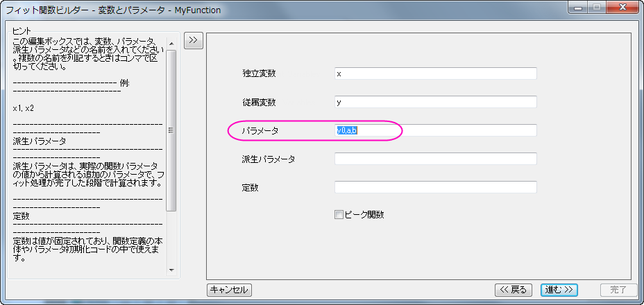Enable the ピーク関数 checkbox
Viewport: 644px width, 305px height.
point(339,215)
